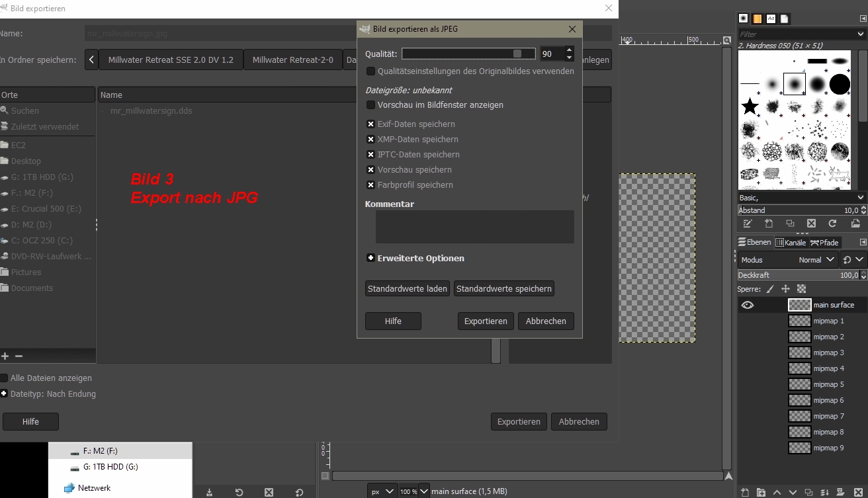
Task: Switch to the Pfade tab
Action: (824, 243)
